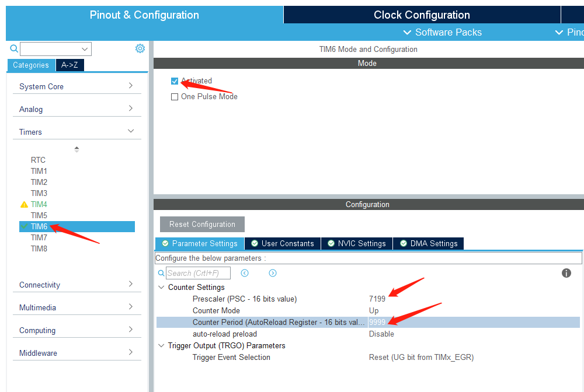Enable the One Pulse Mode checkbox
The image size is (584, 392).
[174, 97]
